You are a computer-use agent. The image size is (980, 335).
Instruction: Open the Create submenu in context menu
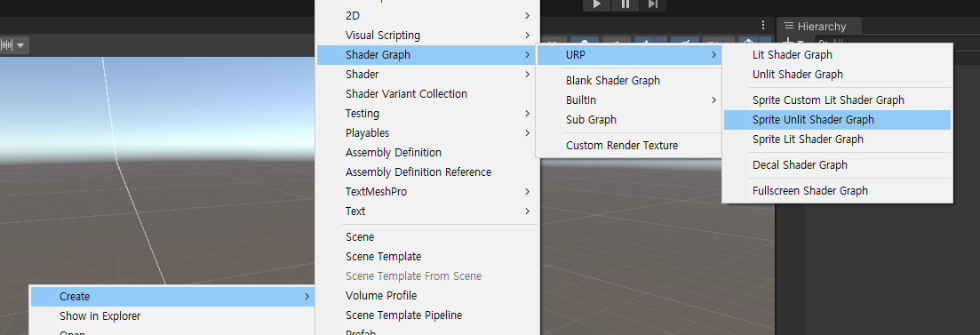[172, 296]
